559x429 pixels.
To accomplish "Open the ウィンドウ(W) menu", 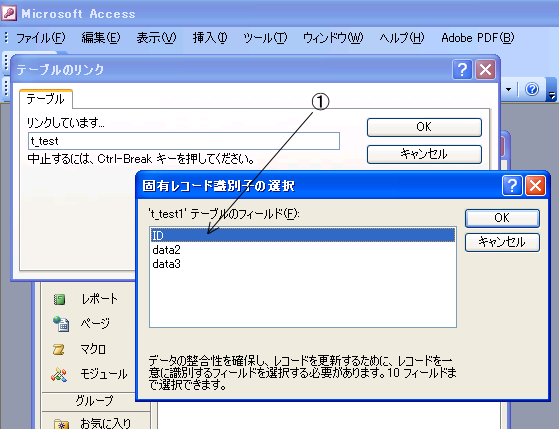I will click(x=333, y=38).
